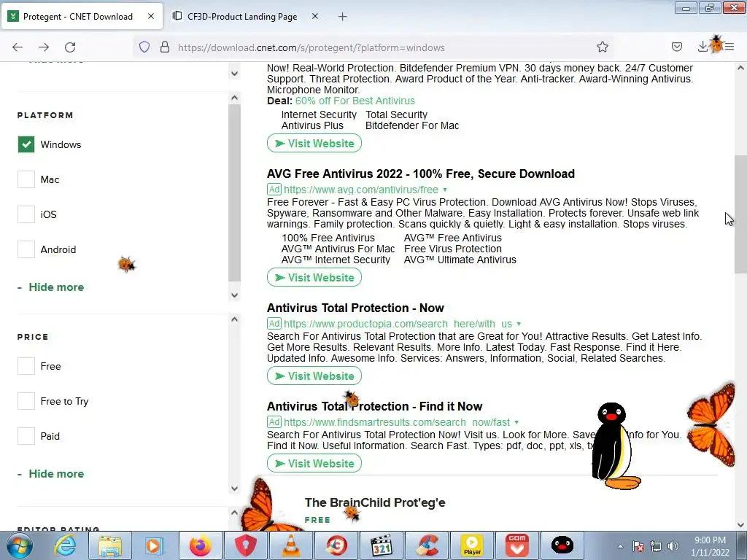Viewport: 747px width, 560px height.
Task: Open Free Virus Protection sublink
Action: coord(452,249)
